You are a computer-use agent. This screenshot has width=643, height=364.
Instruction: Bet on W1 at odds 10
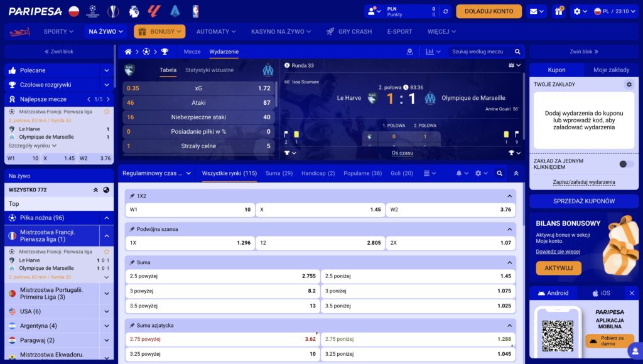pos(190,210)
